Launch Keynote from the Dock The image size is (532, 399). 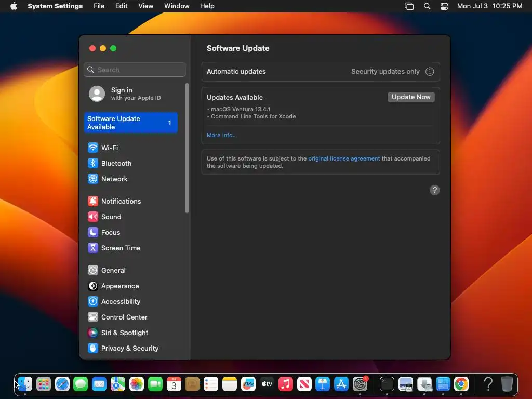coord(323,384)
